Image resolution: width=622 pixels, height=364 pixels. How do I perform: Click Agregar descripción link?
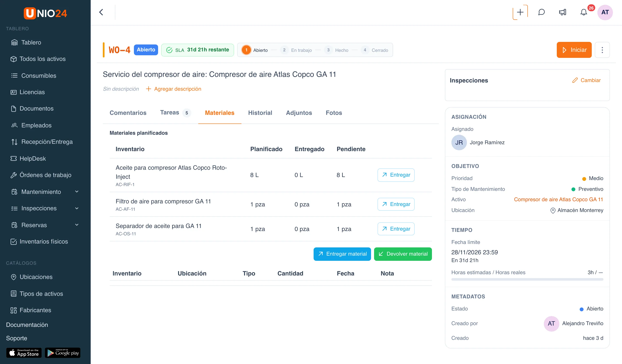click(x=173, y=89)
